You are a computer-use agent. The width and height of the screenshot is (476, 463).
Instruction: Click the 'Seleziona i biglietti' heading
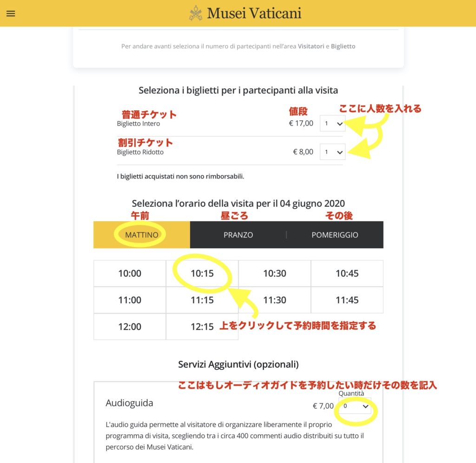[238, 90]
